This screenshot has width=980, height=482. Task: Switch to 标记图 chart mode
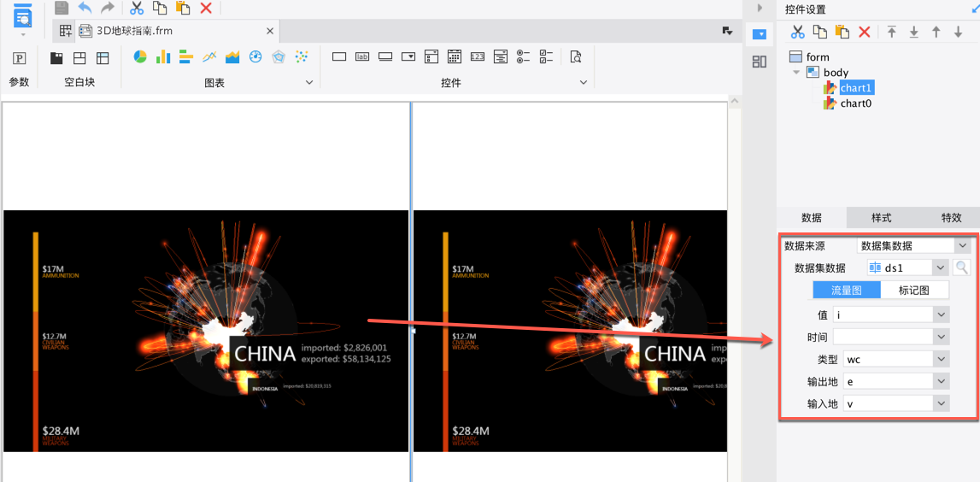click(913, 291)
